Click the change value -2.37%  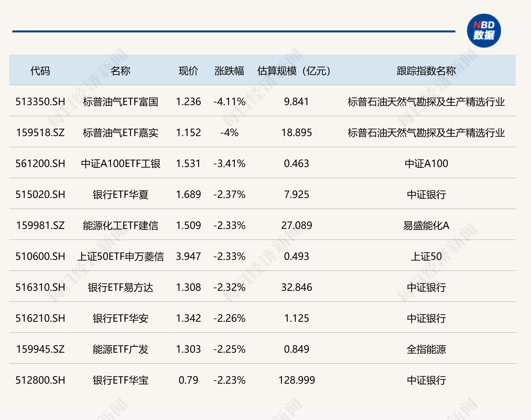pos(229,195)
